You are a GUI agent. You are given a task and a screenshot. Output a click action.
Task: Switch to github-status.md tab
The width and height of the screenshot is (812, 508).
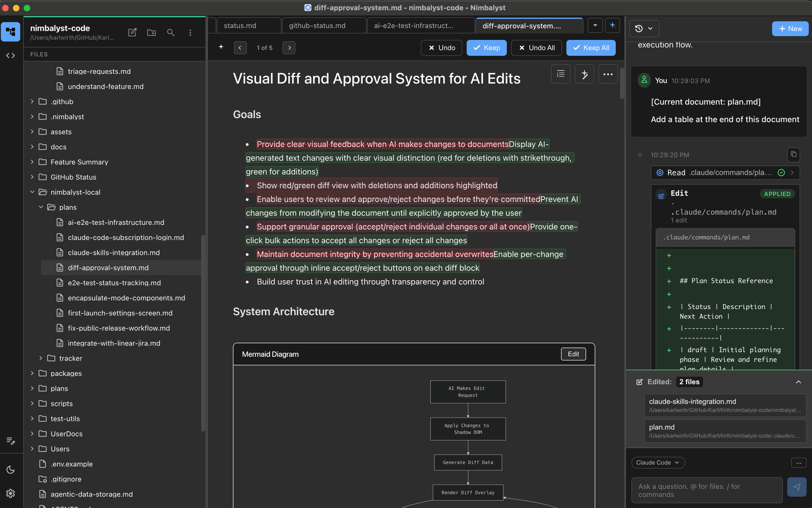pos(317,26)
